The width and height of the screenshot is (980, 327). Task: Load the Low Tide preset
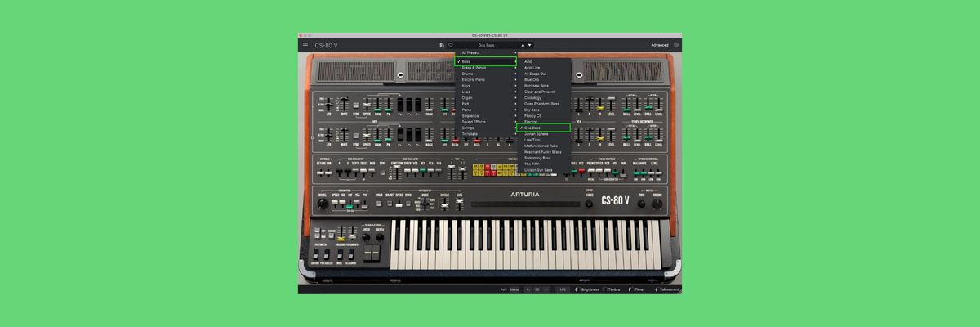543,140
